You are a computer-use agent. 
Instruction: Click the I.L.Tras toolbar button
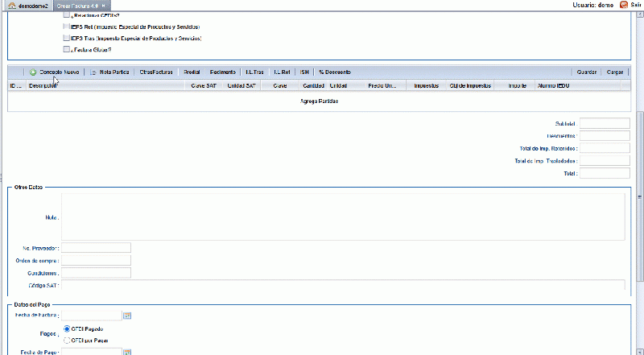click(254, 72)
